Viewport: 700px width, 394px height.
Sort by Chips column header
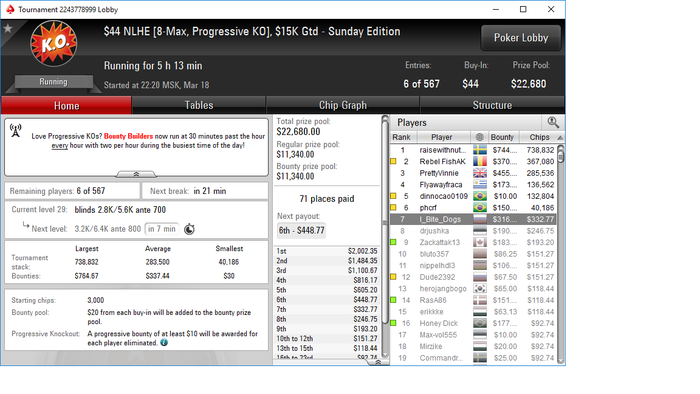point(539,137)
